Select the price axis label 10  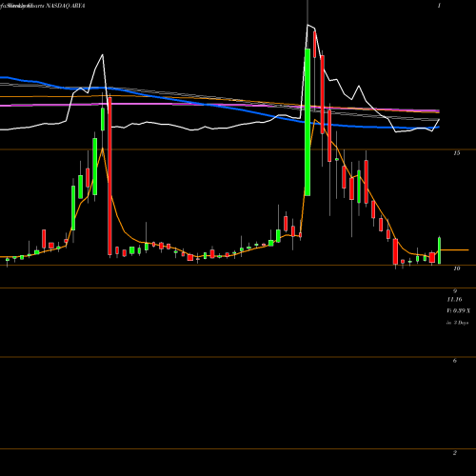[456, 268]
